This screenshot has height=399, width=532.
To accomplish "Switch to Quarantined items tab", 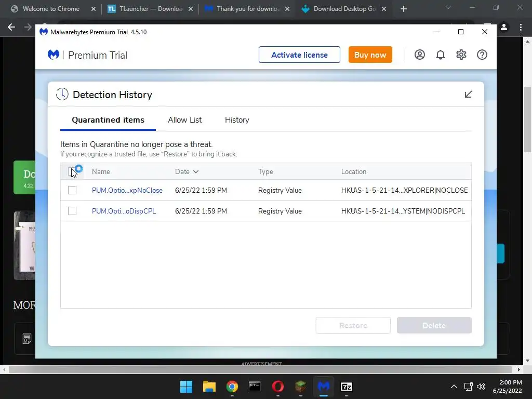I will 108,120.
